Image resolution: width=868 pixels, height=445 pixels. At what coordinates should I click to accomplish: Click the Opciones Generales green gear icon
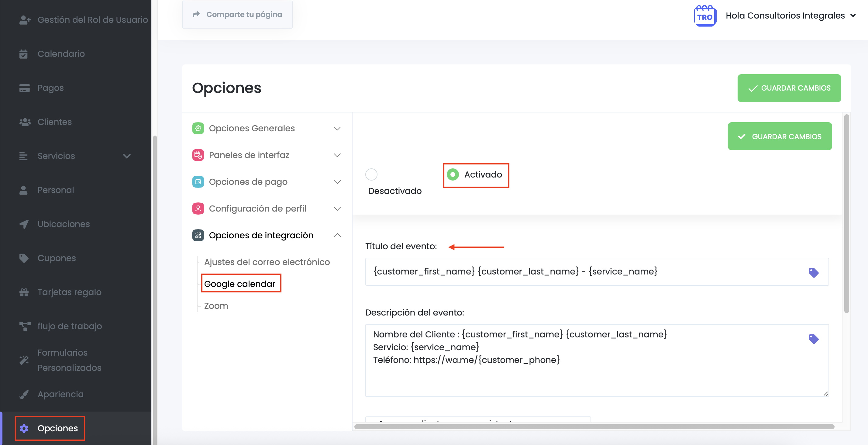198,129
